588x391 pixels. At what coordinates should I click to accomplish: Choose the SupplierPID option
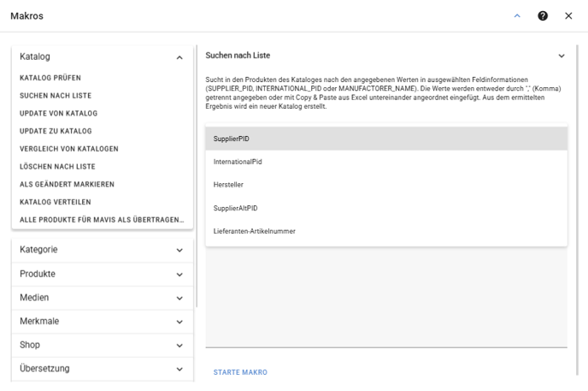tap(386, 139)
